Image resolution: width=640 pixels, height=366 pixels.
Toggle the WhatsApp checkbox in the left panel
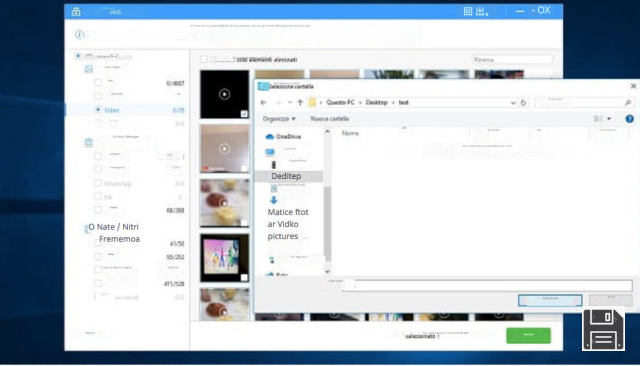tap(98, 183)
